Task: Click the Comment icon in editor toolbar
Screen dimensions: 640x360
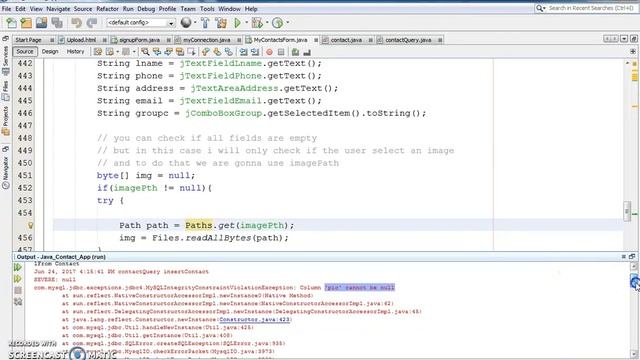Action: 296,52
